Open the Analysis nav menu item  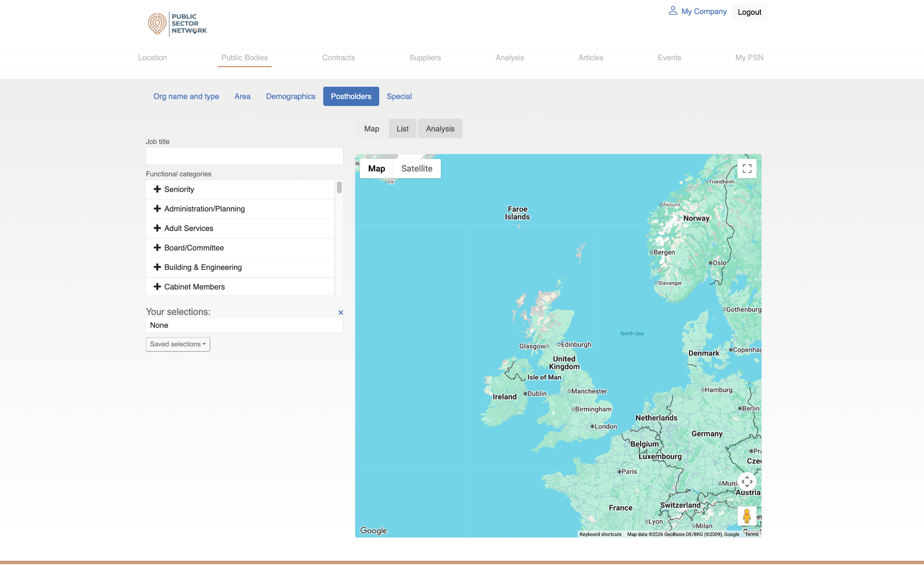tap(510, 58)
